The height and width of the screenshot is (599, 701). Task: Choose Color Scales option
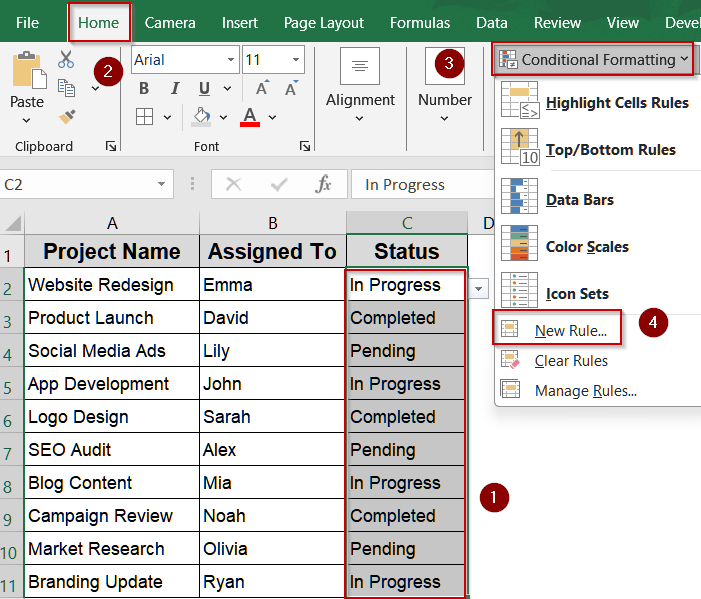pos(587,247)
